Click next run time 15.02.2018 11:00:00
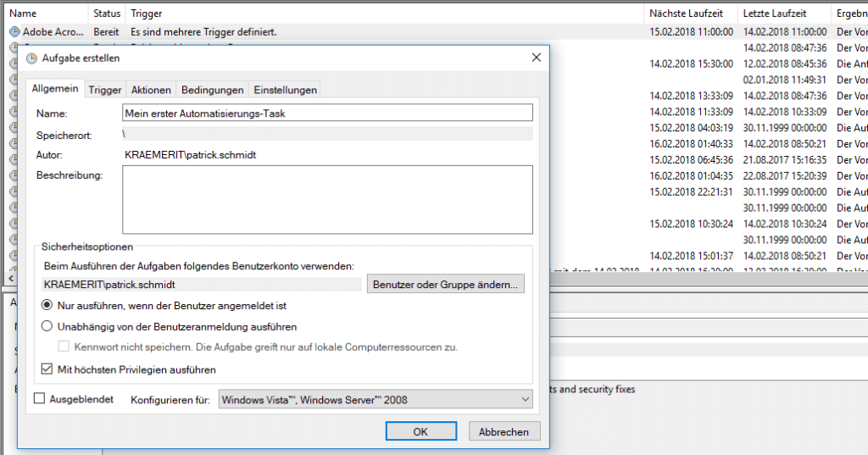Screen dimensions: 868x455 click(691, 32)
